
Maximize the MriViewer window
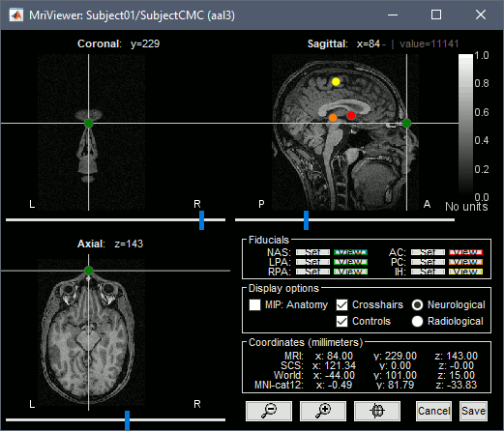click(x=436, y=14)
